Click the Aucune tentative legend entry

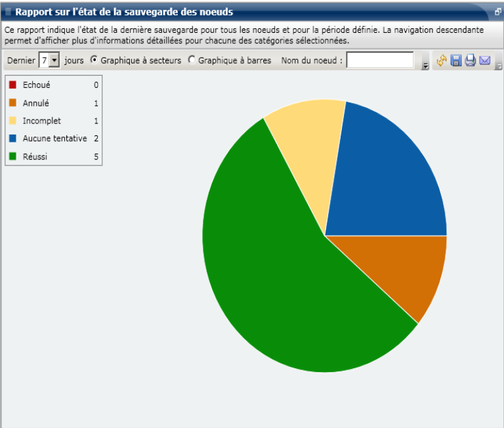click(54, 139)
